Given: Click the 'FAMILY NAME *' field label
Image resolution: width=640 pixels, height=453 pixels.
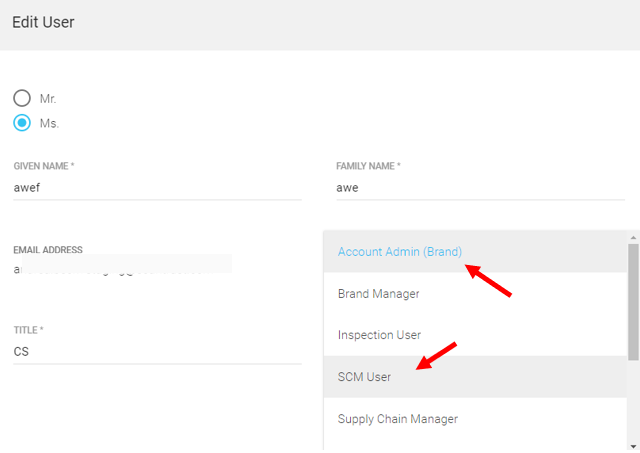Looking at the screenshot, I should click(x=368, y=165).
